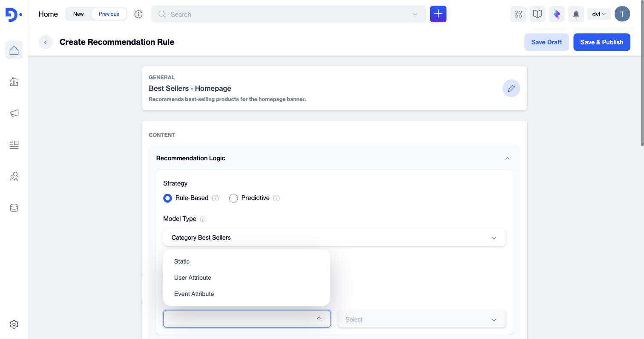
Task: Click the CONTENT section label
Action: [162, 135]
